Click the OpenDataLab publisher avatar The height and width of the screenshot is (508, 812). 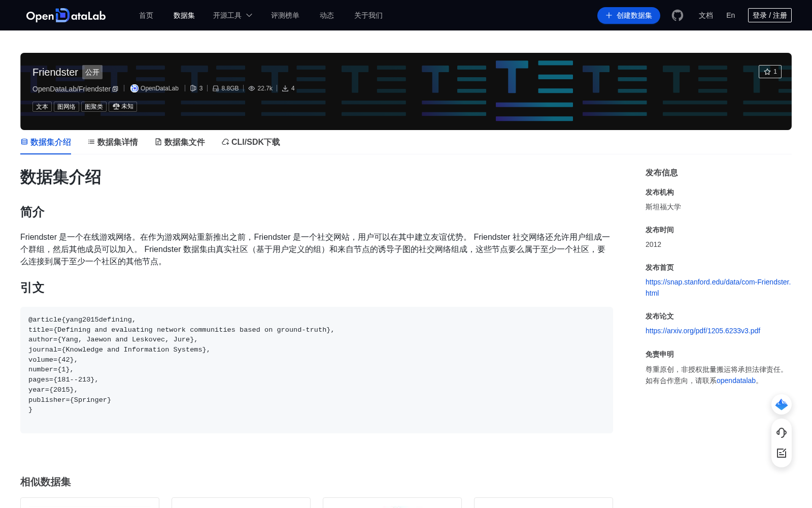[x=134, y=88]
